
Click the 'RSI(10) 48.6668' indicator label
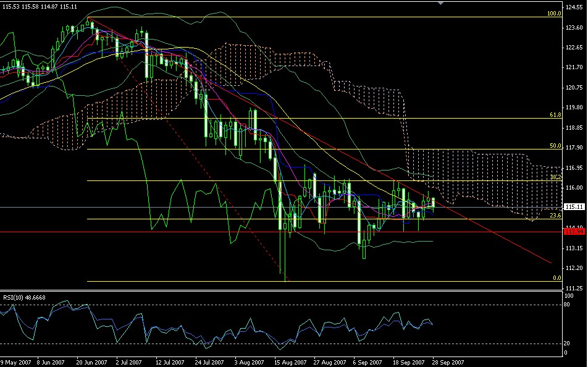[24, 298]
